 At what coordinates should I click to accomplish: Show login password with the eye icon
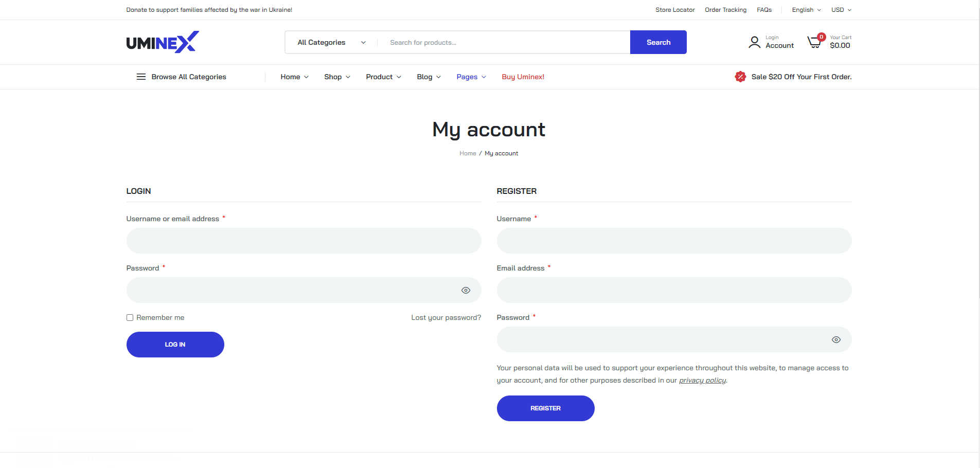[466, 290]
